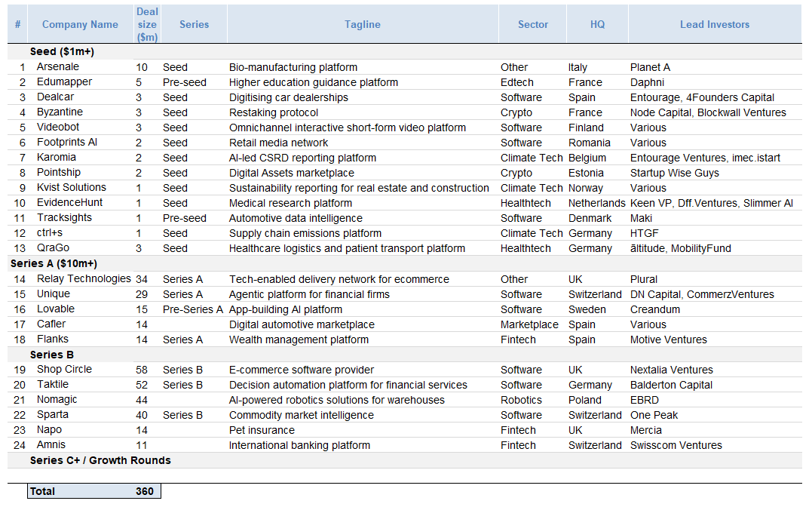Click the 'Cafler' company cell
Image resolution: width=812 pixels, height=507 pixels.
tap(51, 324)
